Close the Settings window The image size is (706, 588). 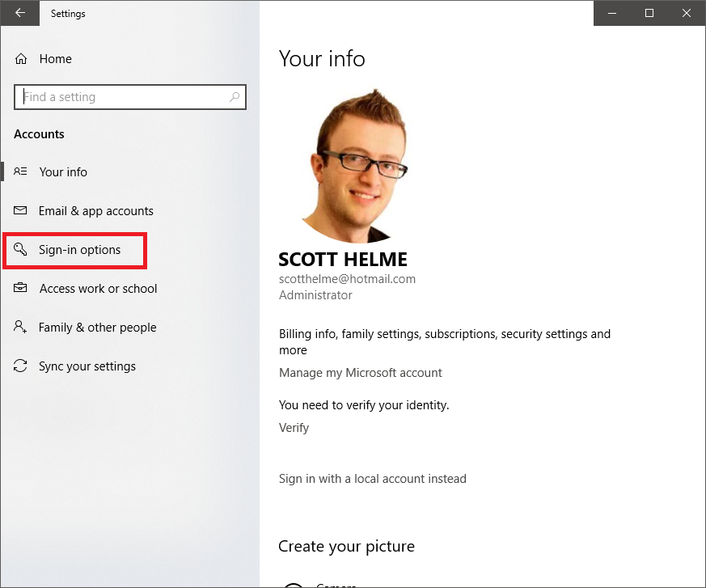pos(687,13)
